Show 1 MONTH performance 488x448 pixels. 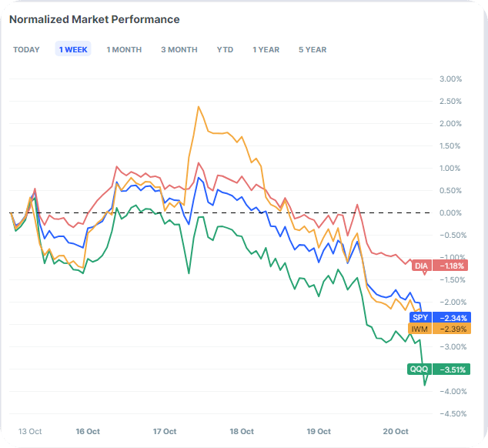point(124,49)
